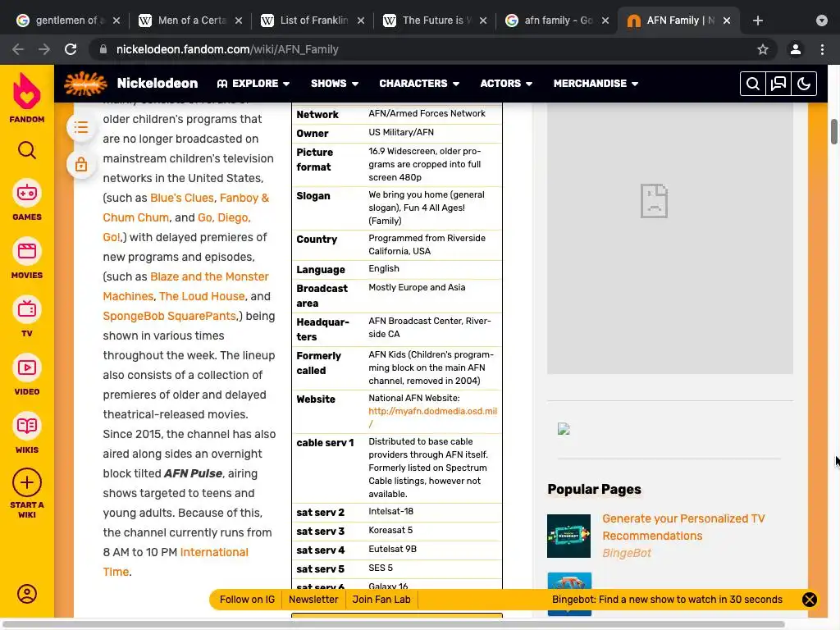The width and height of the screenshot is (840, 630).
Task: Select the 'US Military/AFN' owner value
Action: pyautogui.click(x=400, y=132)
